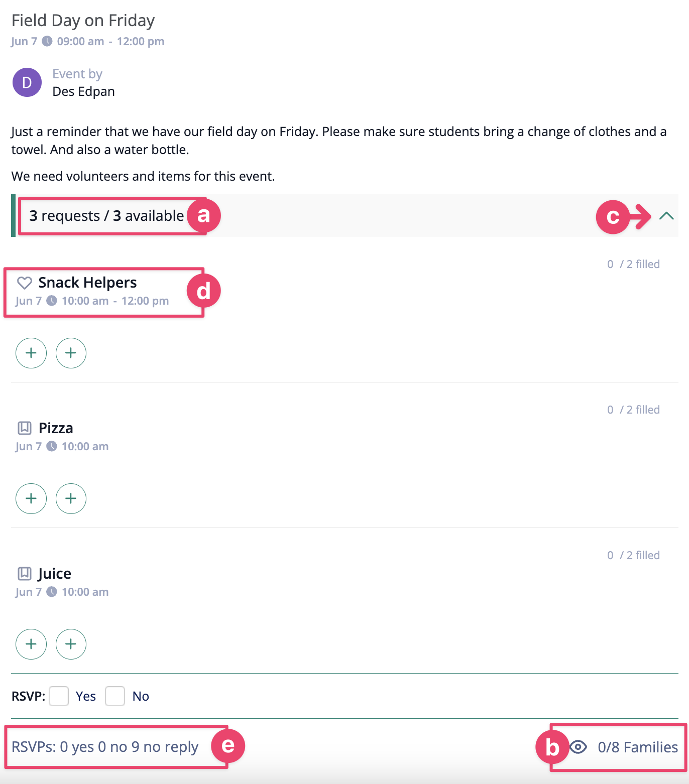Click the 3 requests / 3 available header
Image resolution: width=689 pixels, height=784 pixels.
click(106, 215)
